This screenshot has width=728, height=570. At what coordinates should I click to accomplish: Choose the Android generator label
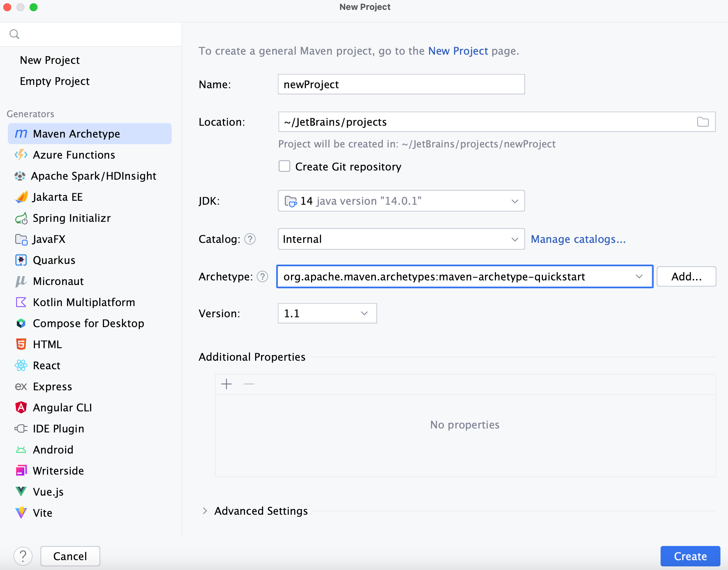point(53,450)
